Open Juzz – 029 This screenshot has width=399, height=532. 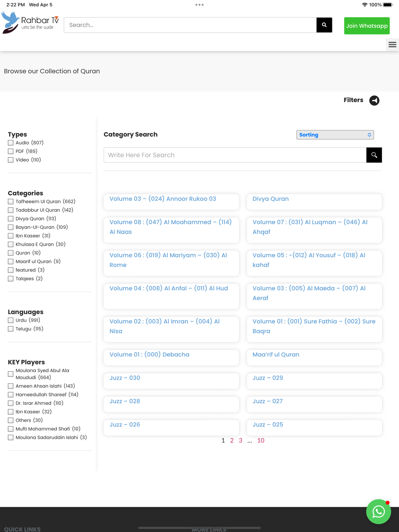pyautogui.click(x=314, y=381)
